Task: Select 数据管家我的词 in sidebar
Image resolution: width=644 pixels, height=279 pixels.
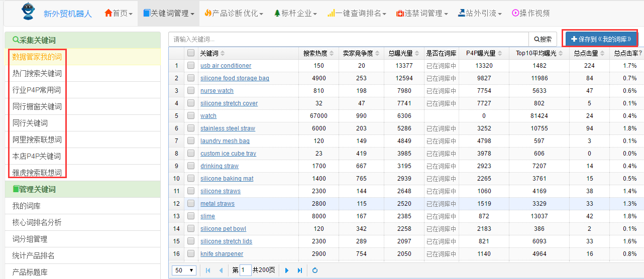Action: click(83, 57)
